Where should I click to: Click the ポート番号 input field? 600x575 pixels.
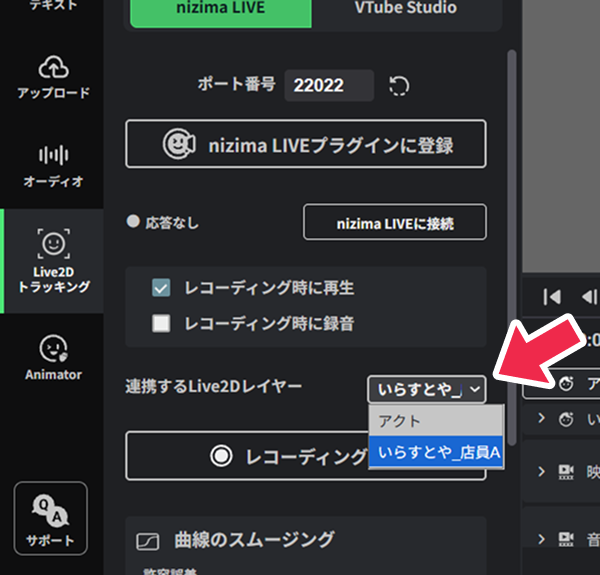(x=328, y=86)
